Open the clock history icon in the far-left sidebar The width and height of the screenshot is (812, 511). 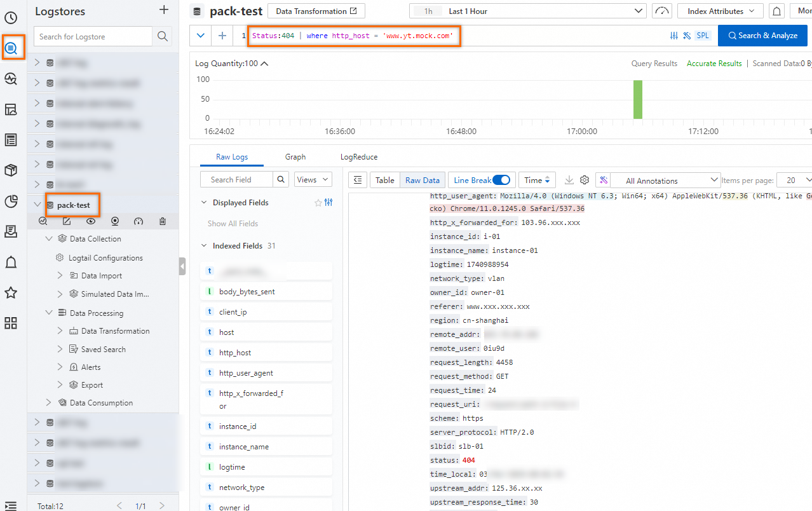click(11, 18)
